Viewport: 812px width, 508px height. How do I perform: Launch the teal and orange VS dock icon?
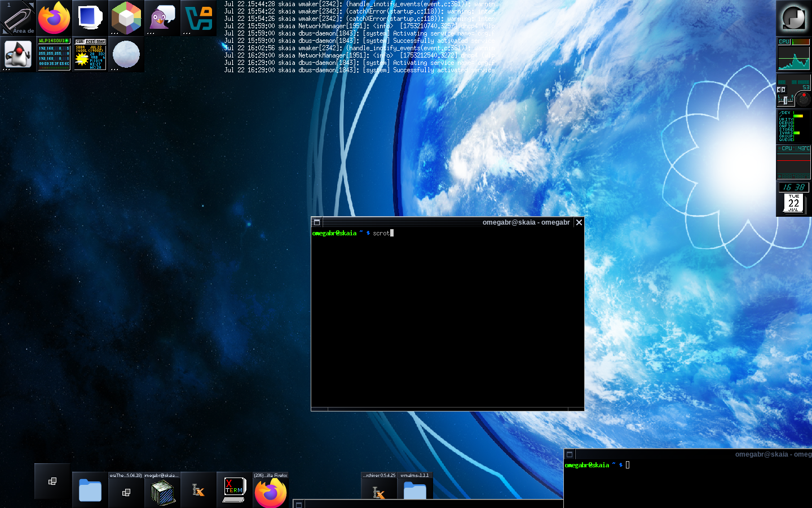click(x=198, y=18)
